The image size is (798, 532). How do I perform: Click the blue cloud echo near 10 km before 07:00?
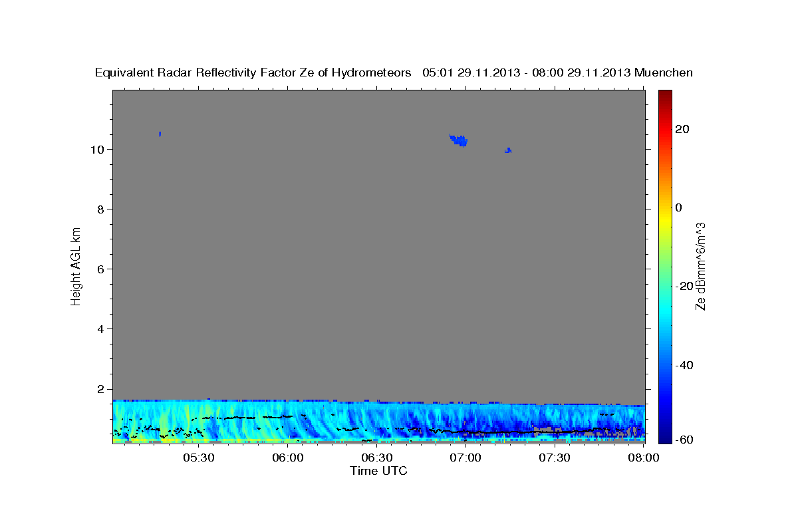pos(459,140)
